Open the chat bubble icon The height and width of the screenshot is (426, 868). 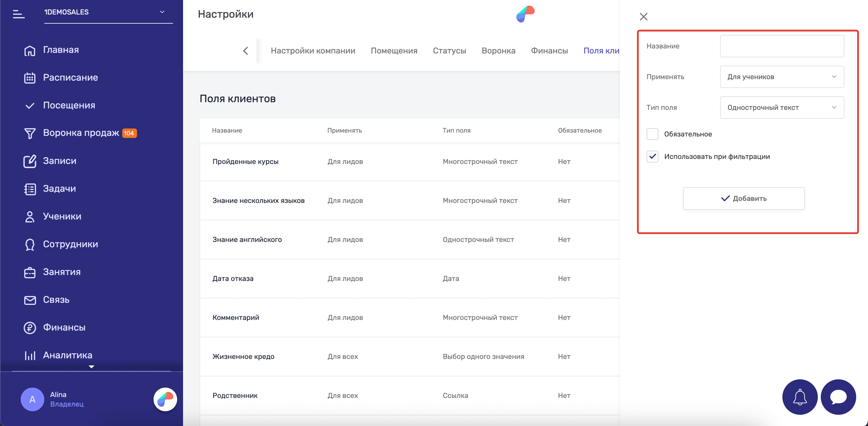[838, 397]
